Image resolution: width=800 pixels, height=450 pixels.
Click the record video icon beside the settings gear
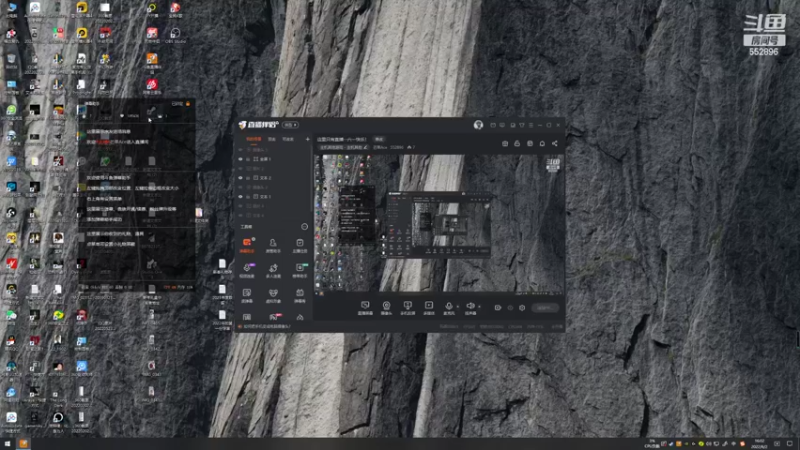(498, 308)
